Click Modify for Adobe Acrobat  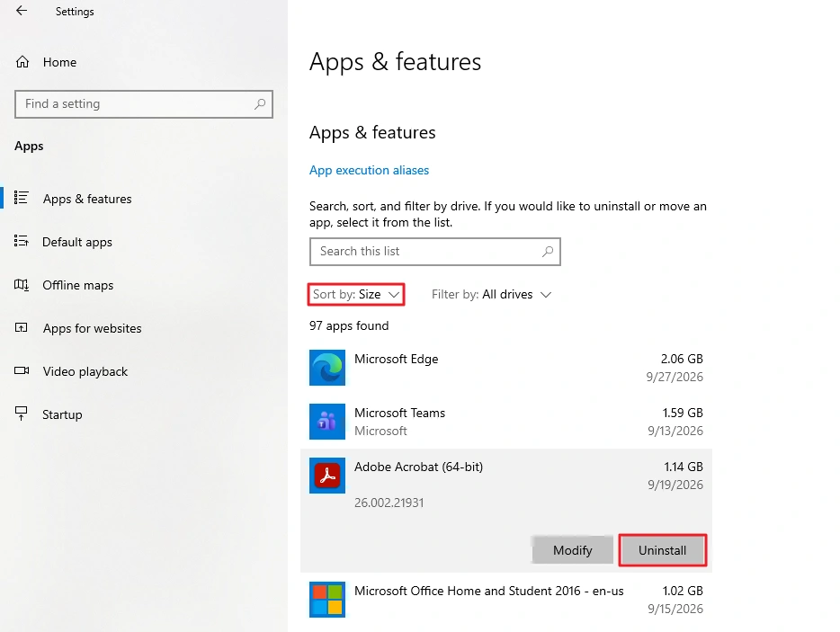[573, 550]
